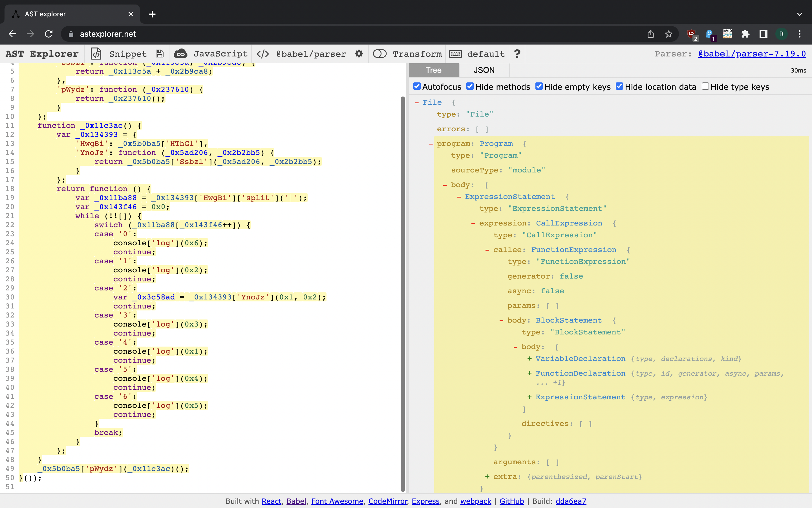The height and width of the screenshot is (508, 812).
Task: Open the tab search chevron
Action: (x=800, y=14)
